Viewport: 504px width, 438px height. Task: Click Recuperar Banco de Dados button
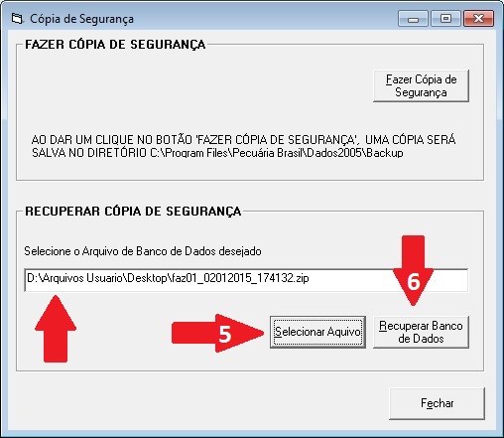[421, 332]
